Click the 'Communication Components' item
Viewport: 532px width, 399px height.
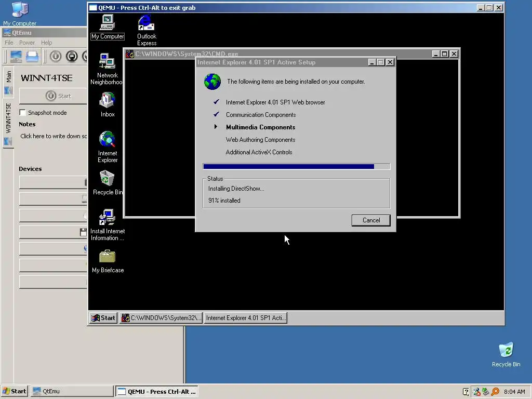tap(261, 115)
